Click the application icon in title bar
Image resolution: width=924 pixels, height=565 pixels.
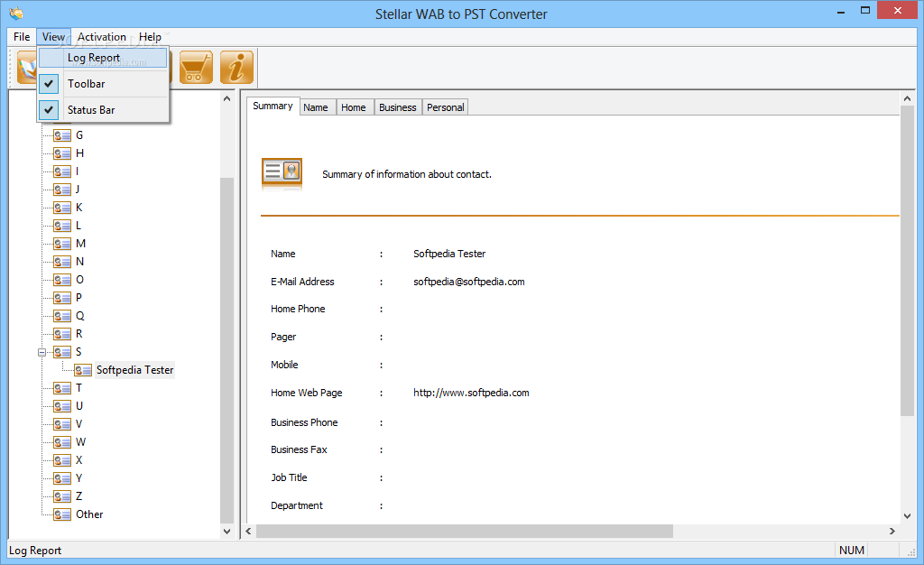16,13
